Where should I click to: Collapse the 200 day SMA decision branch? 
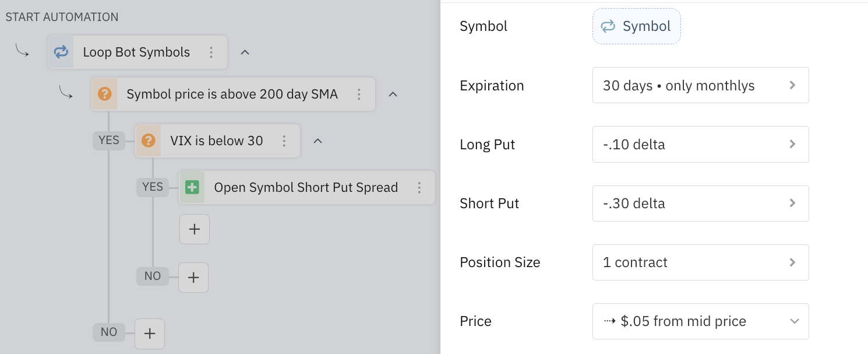(393, 94)
